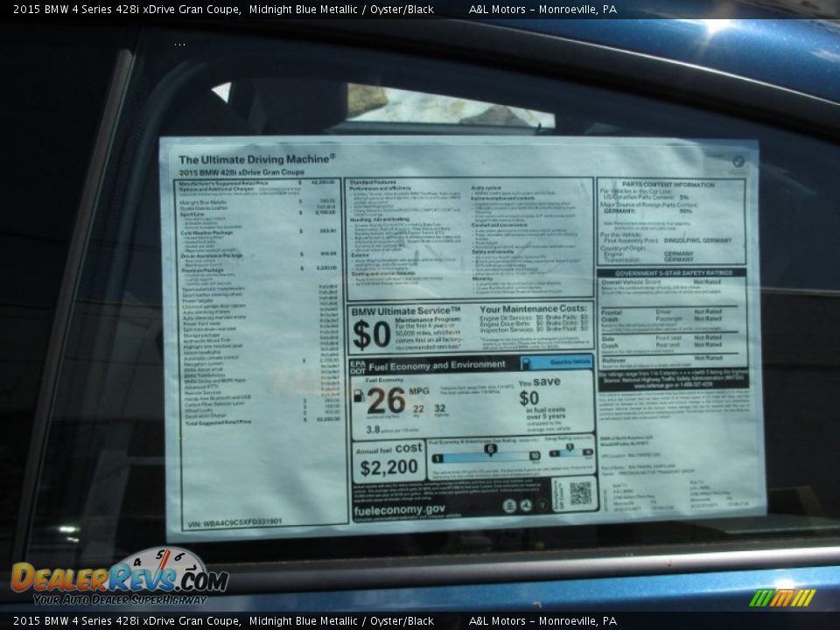Expand the Parts Content Information section
The width and height of the screenshot is (840, 630).
click(668, 184)
